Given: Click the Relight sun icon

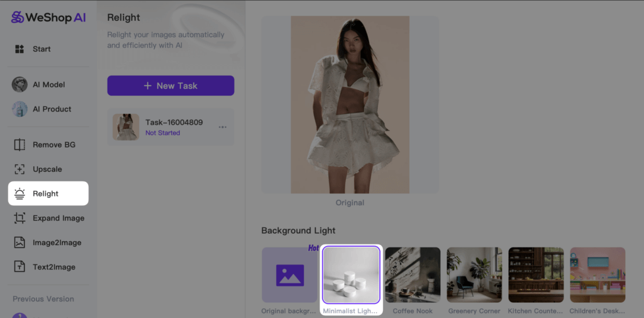Looking at the screenshot, I should pos(19,193).
